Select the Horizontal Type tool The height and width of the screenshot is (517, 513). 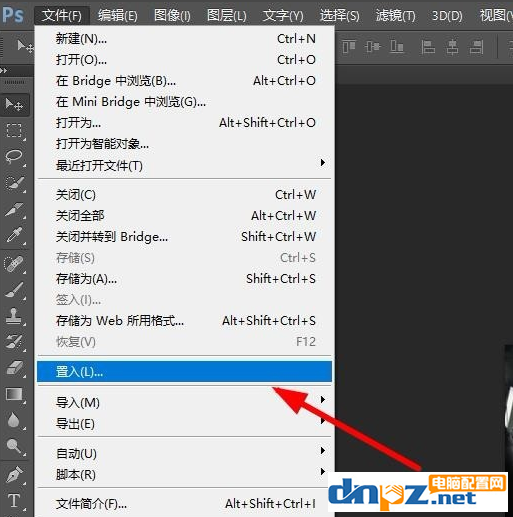tap(14, 501)
